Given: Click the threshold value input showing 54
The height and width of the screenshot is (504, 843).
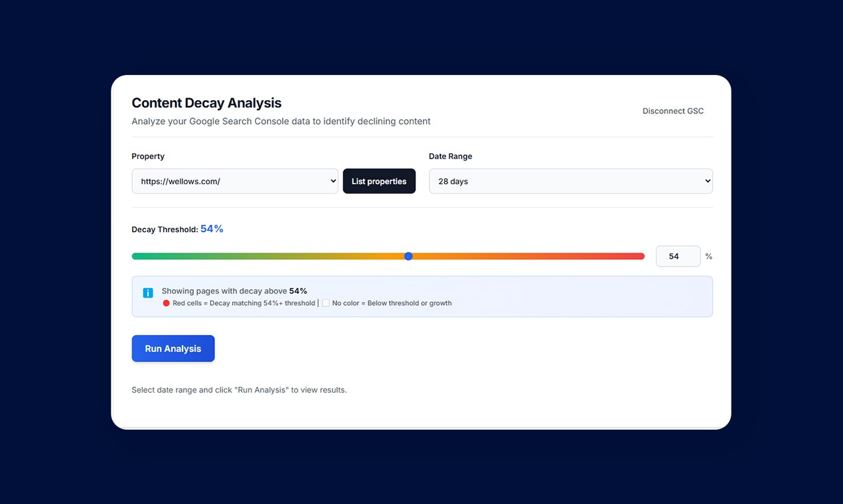Looking at the screenshot, I should (x=678, y=256).
